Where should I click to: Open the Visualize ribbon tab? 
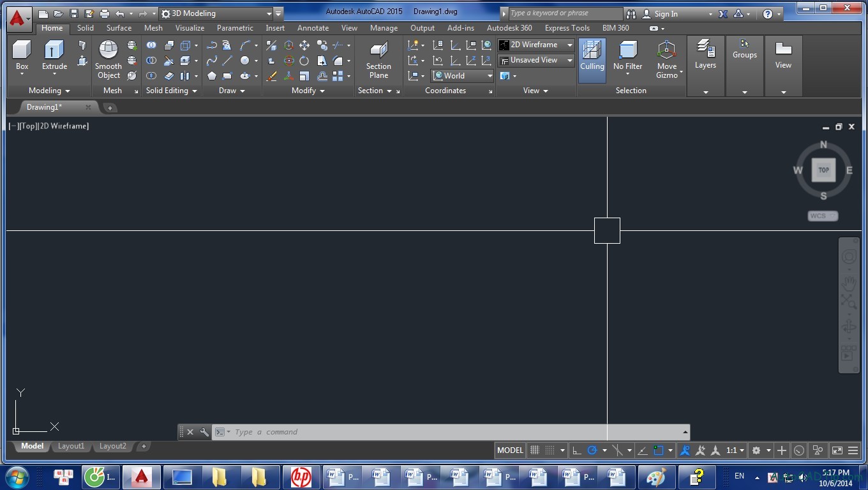point(190,28)
